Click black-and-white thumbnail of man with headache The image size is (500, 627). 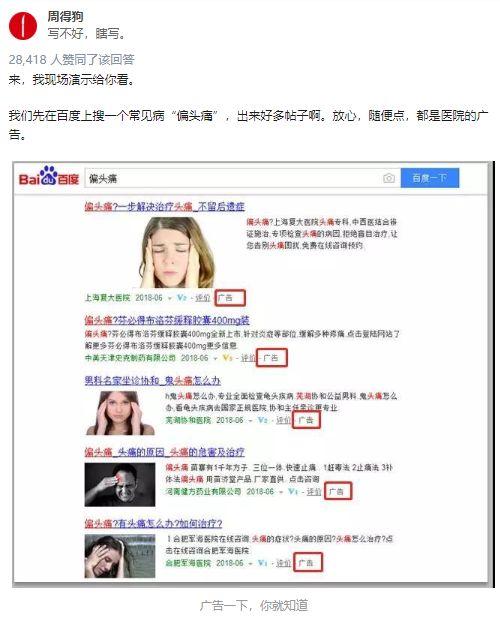click(x=120, y=485)
